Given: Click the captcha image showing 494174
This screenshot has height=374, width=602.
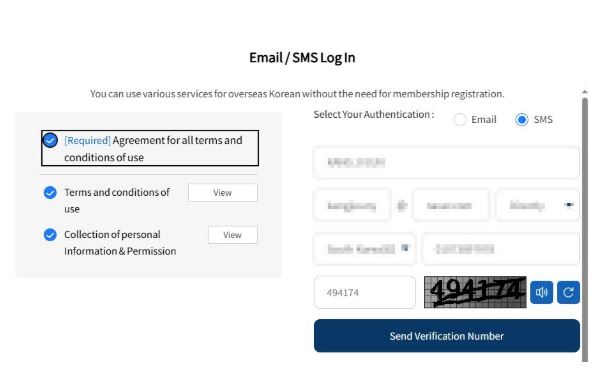Looking at the screenshot, I should tap(475, 292).
